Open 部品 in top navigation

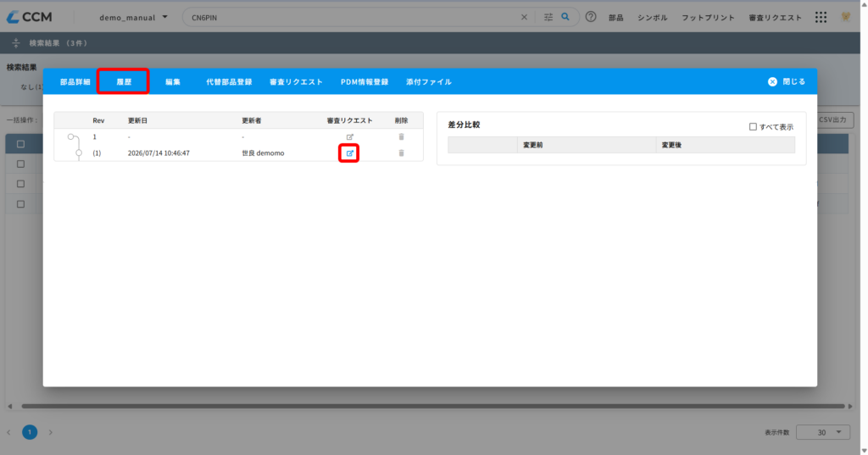[616, 18]
